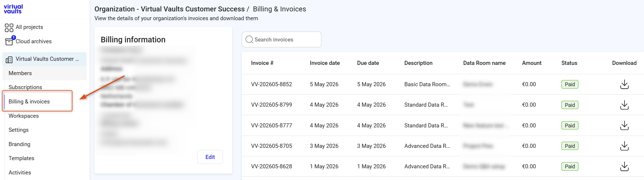The image size is (644, 180).
Task: Click Edit billing information button
Action: (x=210, y=157)
